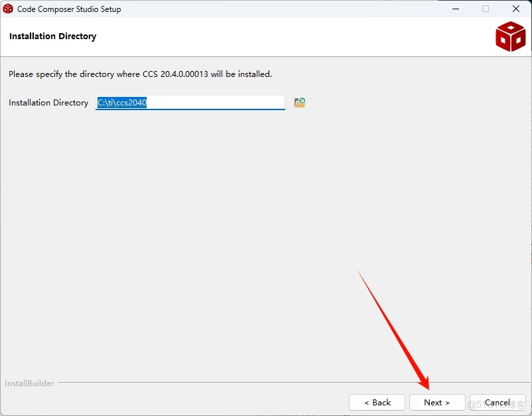
Task: Click the Code Composer Studio title bar icon
Action: pos(8,9)
